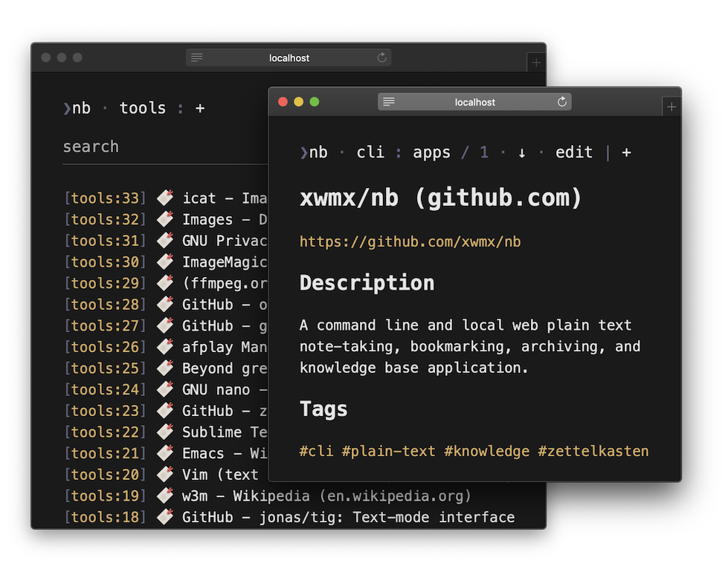Click bookmark icon for tools:33 entry
The height and width of the screenshot is (584, 728).
click(165, 198)
